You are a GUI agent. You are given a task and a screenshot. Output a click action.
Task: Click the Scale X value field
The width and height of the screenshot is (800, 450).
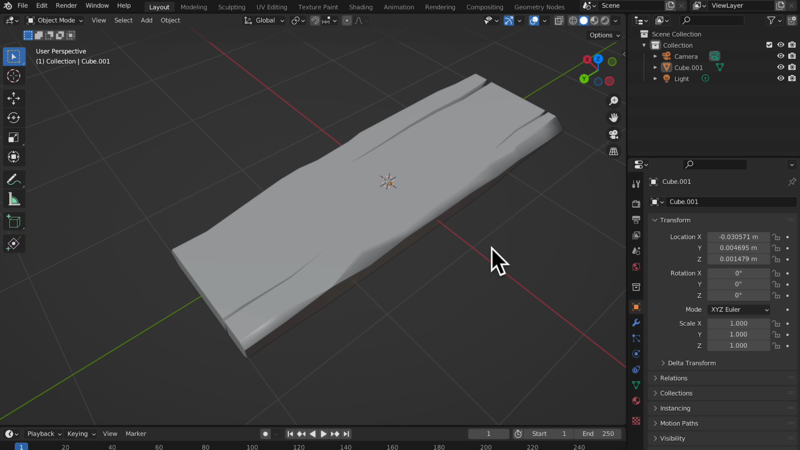(x=738, y=323)
